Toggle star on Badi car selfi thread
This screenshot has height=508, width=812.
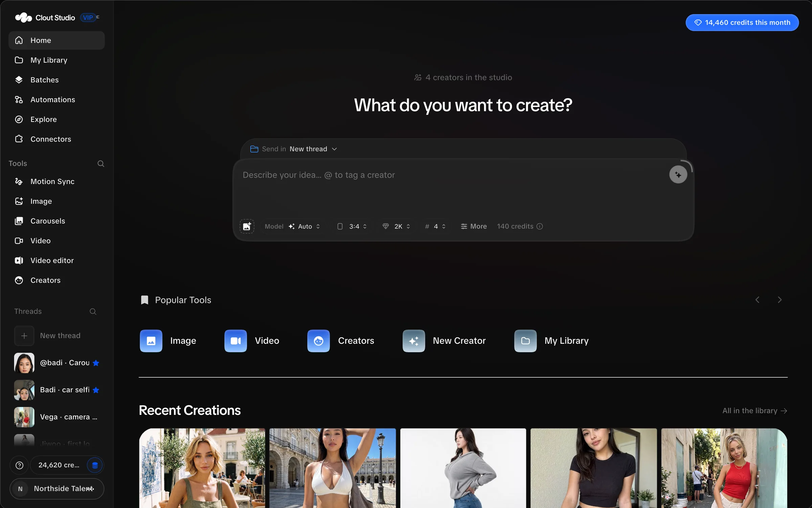point(96,390)
